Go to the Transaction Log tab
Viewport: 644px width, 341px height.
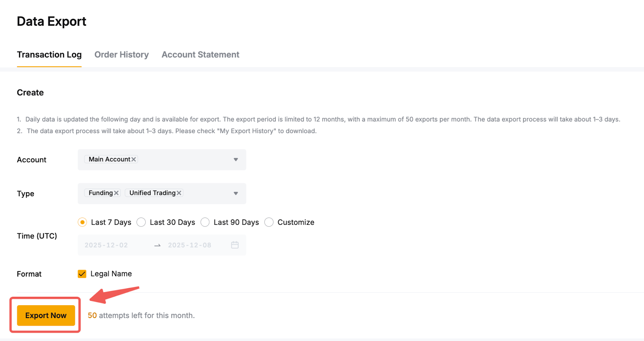pyautogui.click(x=49, y=55)
